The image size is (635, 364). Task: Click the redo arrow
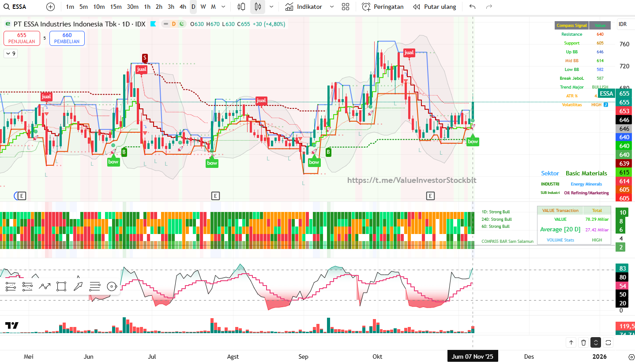(489, 7)
